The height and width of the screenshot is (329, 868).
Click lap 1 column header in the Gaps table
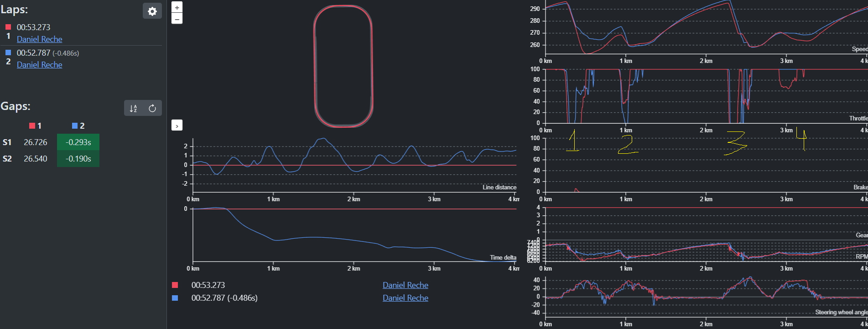coord(35,126)
